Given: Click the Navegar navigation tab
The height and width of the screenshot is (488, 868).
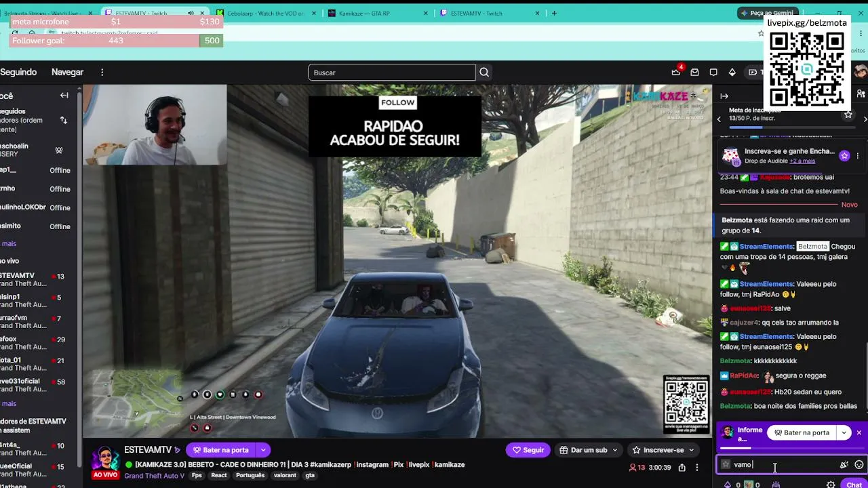Looking at the screenshot, I should 67,73.
